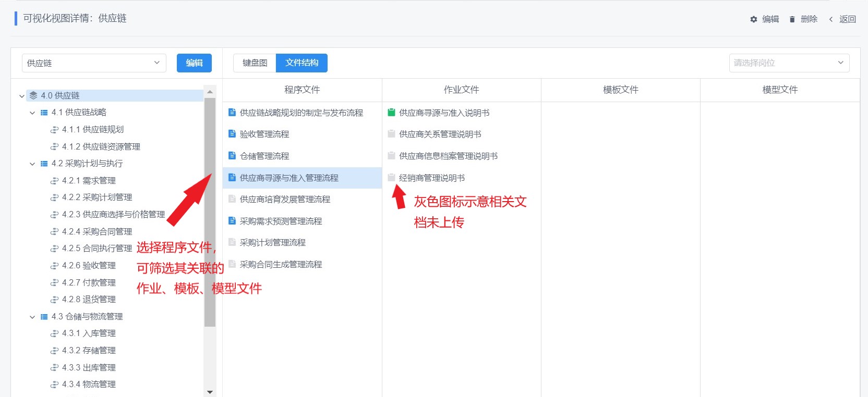Image resolution: width=868 pixels, height=397 pixels.
Task: Click the 作业文件 column header
Action: (x=461, y=90)
